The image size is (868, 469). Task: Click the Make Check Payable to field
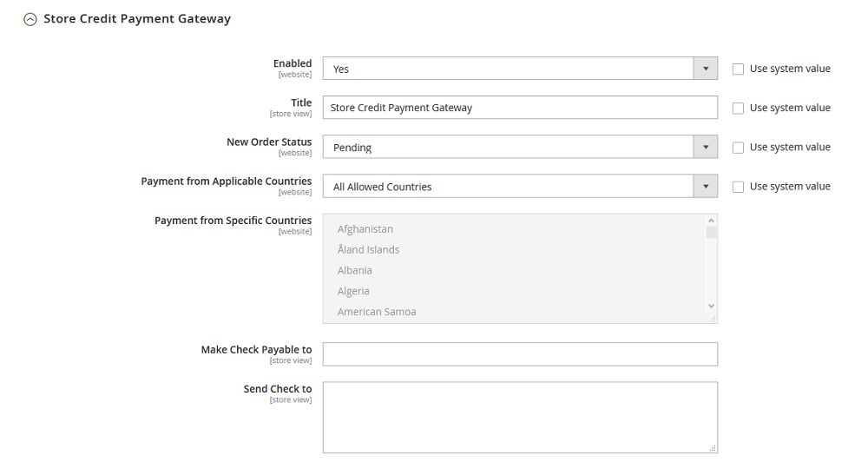click(x=520, y=353)
